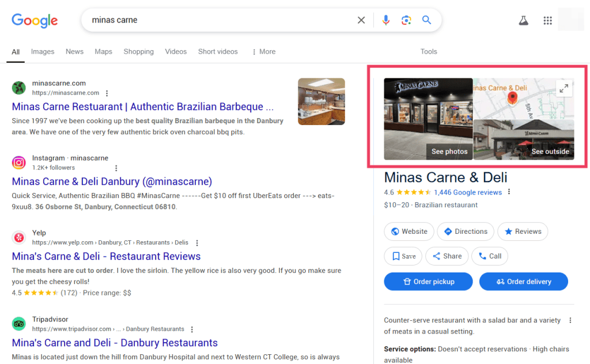Open Minas Carne Restuarant Authentic Brazilian Barbeque link
The image size is (590, 364).
pyautogui.click(x=143, y=107)
